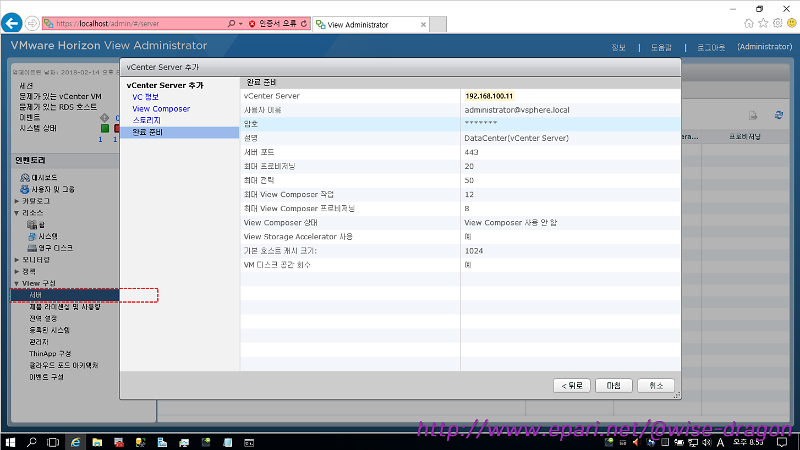800x450 pixels.
Task: Select 기본 호스트 캐시 크기 value 1024
Action: (x=474, y=251)
